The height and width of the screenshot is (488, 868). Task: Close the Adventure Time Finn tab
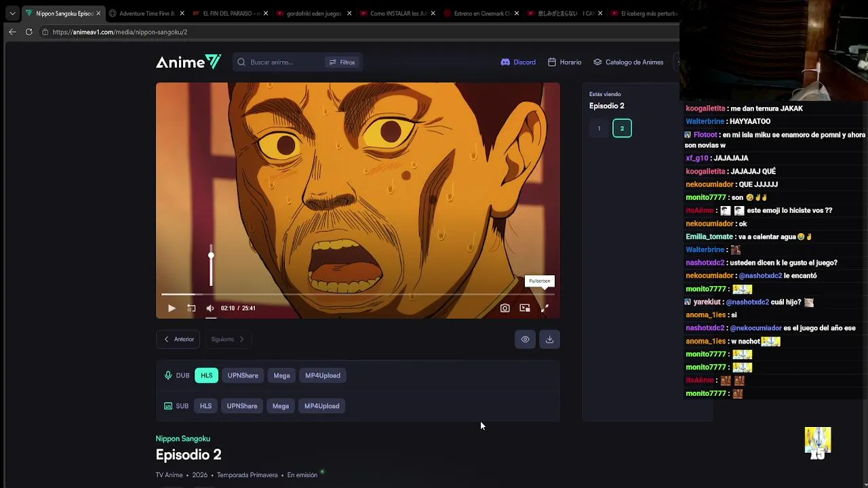182,13
